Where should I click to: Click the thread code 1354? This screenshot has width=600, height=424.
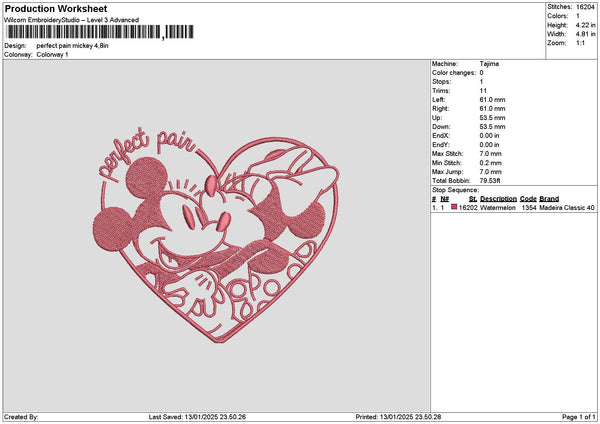click(529, 208)
